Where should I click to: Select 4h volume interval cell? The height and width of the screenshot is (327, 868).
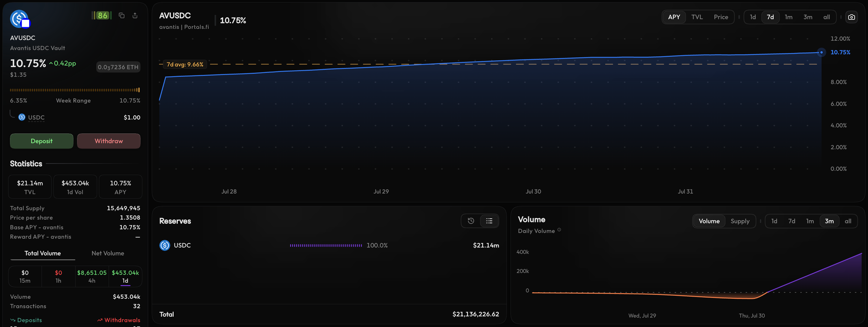coord(92,277)
